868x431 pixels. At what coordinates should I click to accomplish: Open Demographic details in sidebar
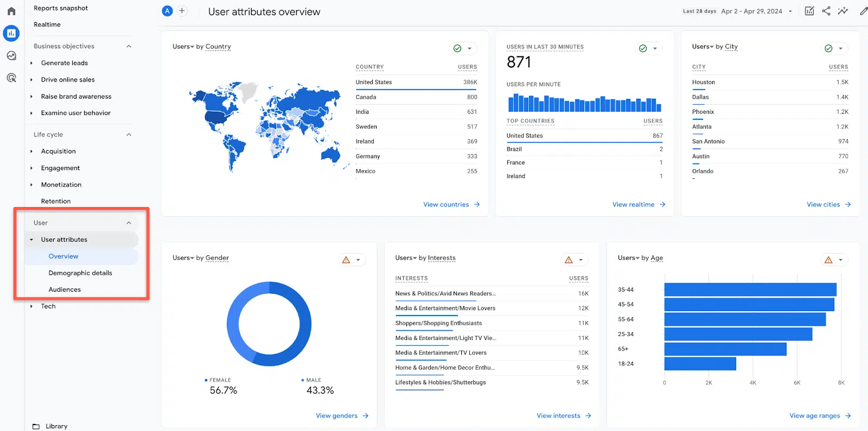pyautogui.click(x=80, y=273)
